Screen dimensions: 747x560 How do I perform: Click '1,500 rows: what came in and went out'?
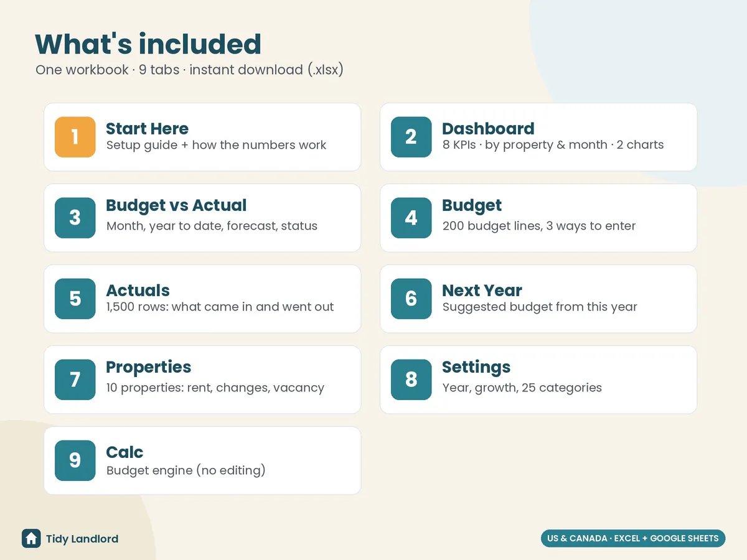tap(220, 307)
